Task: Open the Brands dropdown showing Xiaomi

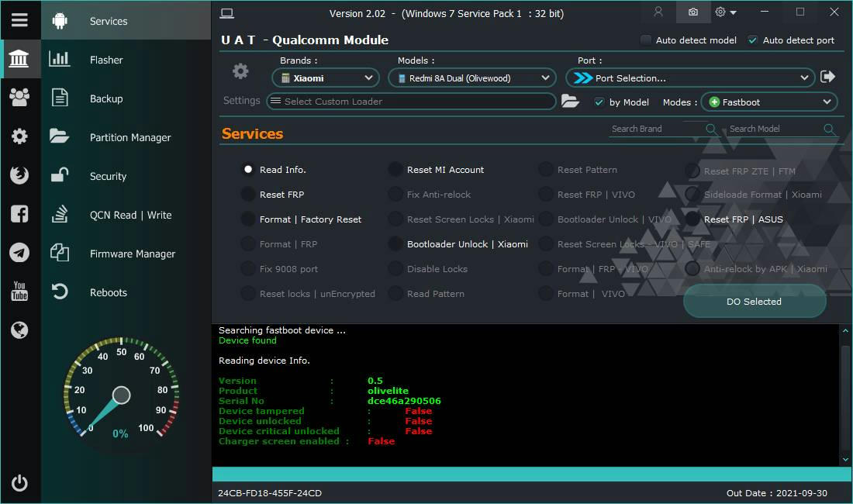Action: [x=326, y=78]
